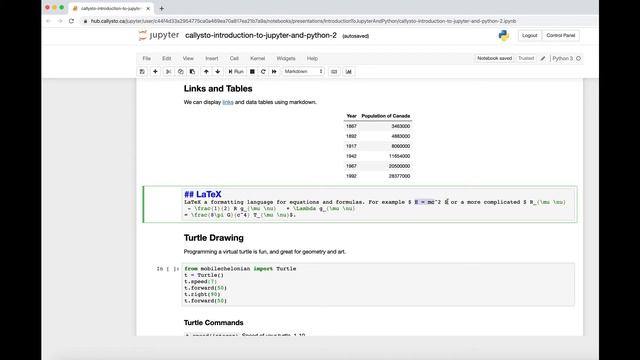Select the 11654000 population value
This screenshot has width=640, height=360.
pyautogui.click(x=400, y=156)
